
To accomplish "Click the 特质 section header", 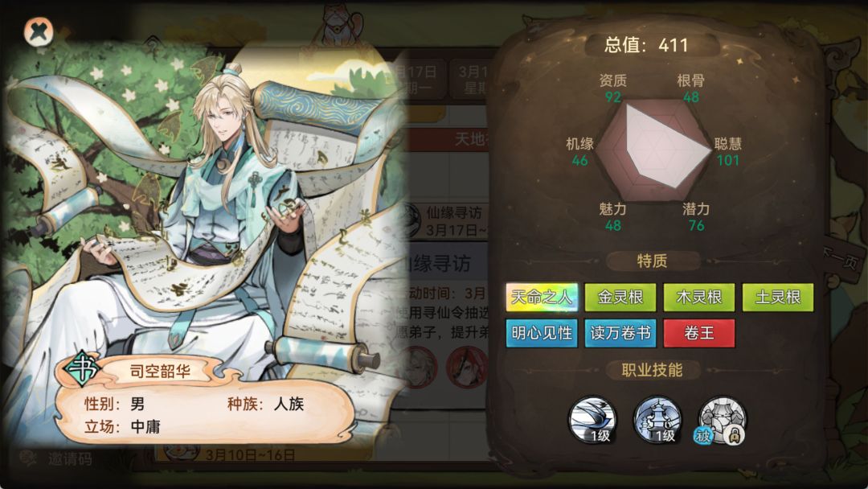I will pyautogui.click(x=652, y=261).
